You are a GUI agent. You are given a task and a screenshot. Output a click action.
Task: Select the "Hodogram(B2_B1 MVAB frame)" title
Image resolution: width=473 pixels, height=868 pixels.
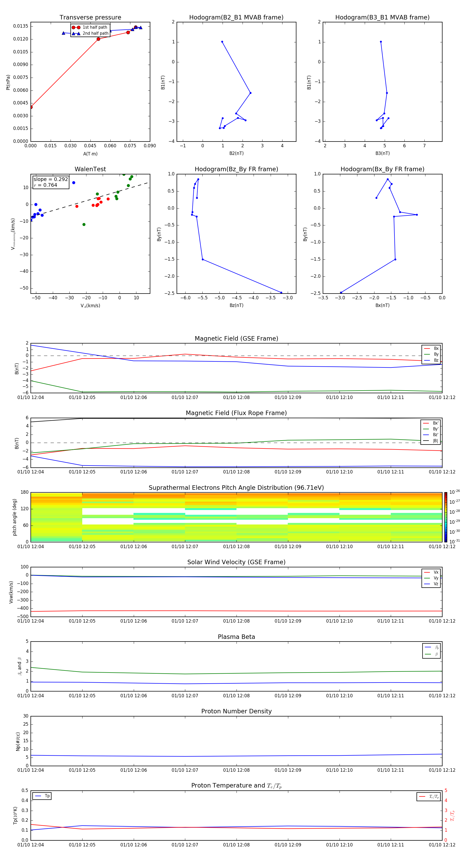236,18
